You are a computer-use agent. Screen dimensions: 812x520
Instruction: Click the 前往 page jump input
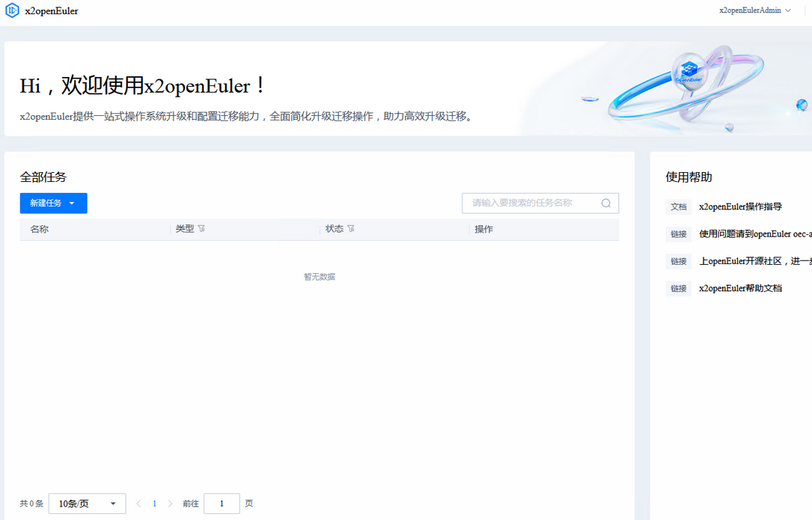tap(222, 504)
